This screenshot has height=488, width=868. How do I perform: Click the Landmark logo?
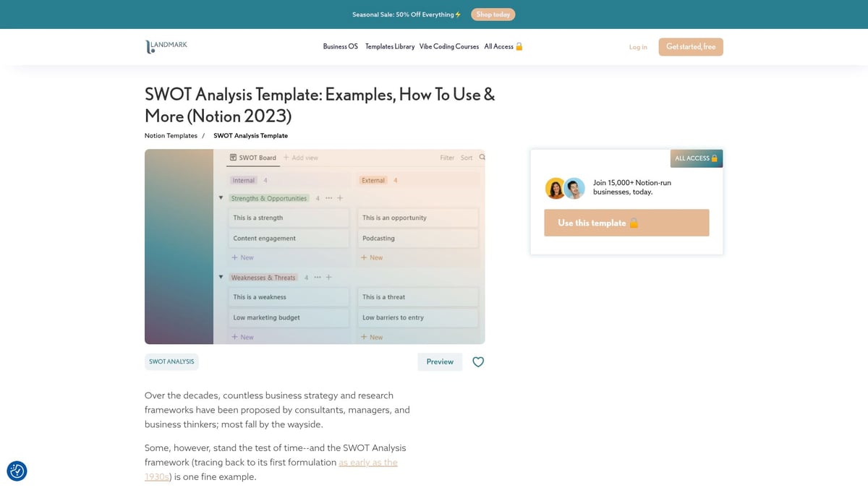coord(166,46)
